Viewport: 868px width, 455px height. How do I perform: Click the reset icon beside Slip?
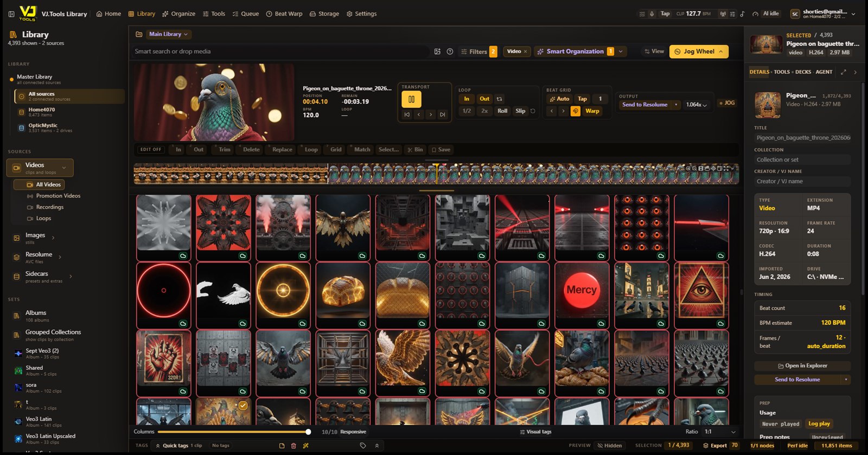click(x=533, y=111)
